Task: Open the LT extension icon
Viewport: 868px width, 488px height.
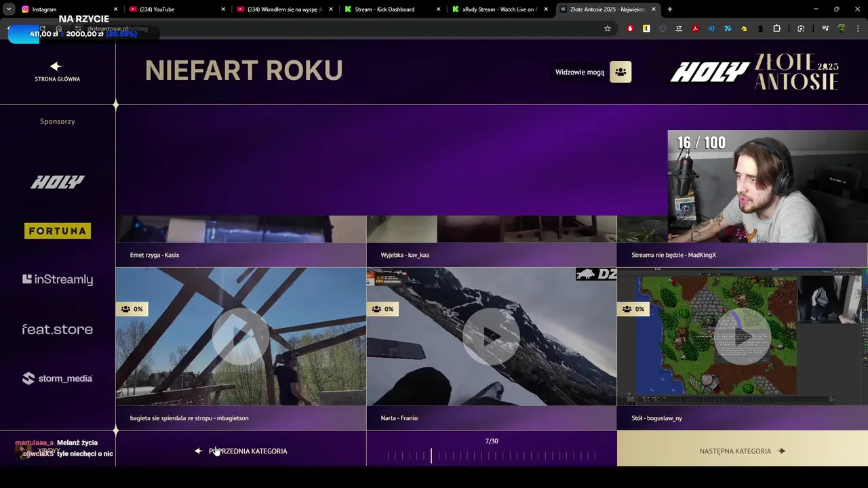Action: [679, 28]
